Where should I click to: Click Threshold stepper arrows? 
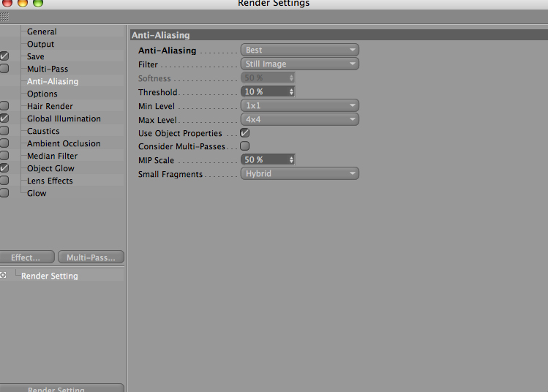click(291, 91)
